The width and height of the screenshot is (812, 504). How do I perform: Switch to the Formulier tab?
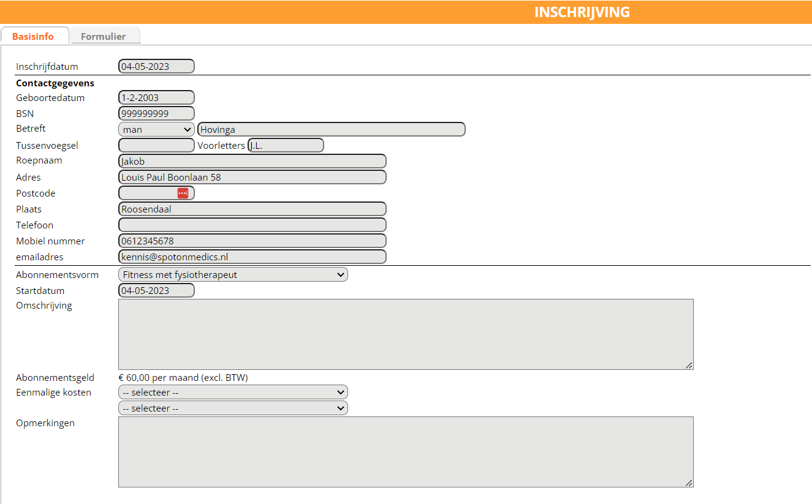point(103,36)
